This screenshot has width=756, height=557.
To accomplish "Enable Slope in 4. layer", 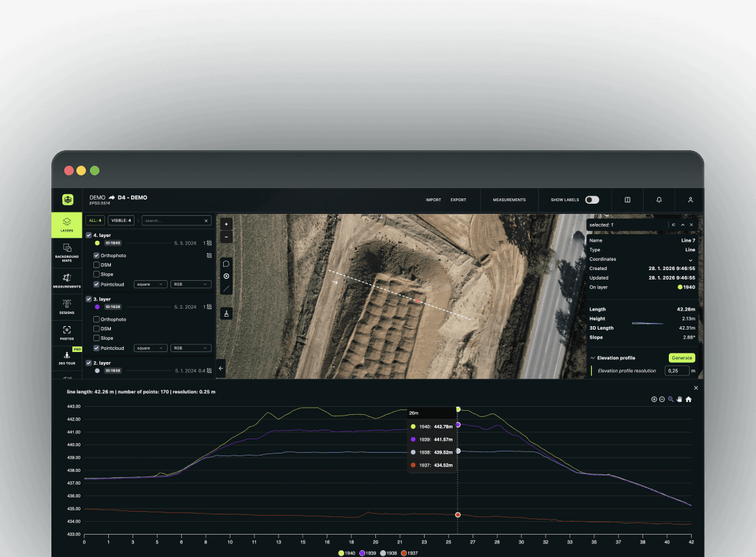I will coord(97,274).
